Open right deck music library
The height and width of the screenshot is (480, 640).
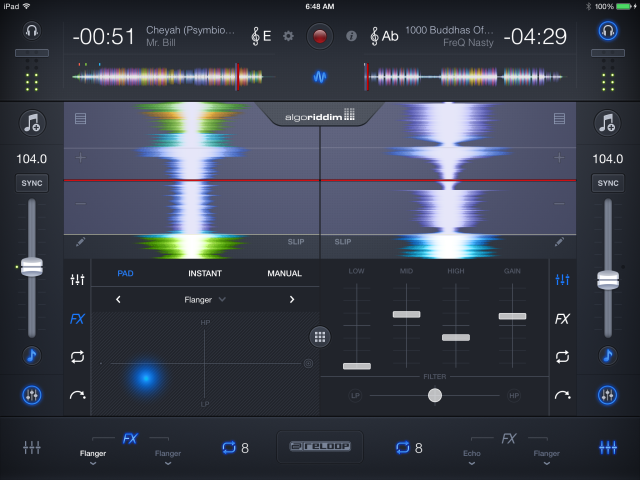point(606,122)
